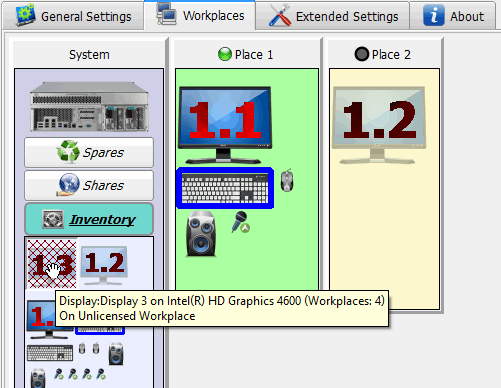The height and width of the screenshot is (388, 501).
Task: Select monitor 1.1 in Place 1
Action: pos(225,125)
